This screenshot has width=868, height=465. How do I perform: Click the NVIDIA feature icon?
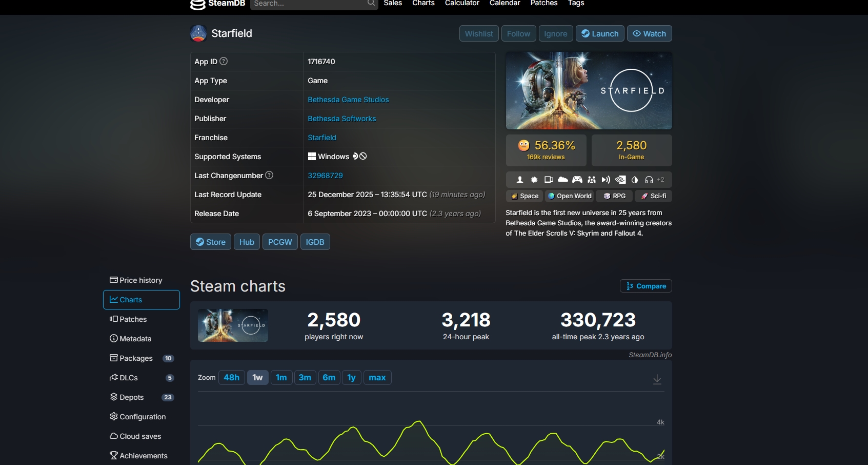tap(620, 180)
